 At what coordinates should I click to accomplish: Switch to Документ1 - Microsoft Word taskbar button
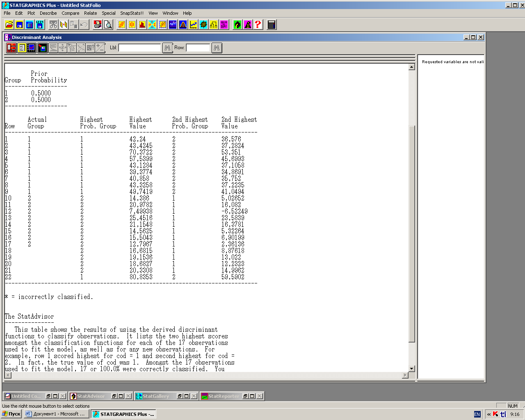[x=56, y=414]
